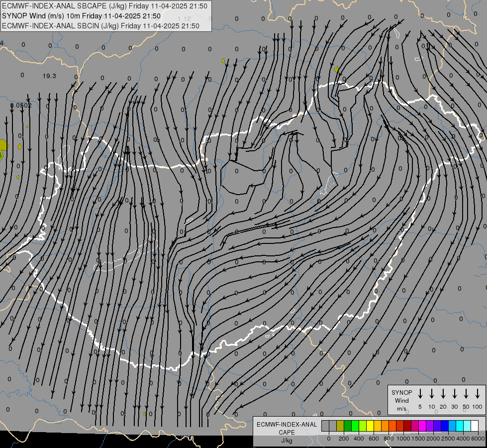
Task: Click the 30 m/s wind arrow in legend
Action: tap(454, 394)
